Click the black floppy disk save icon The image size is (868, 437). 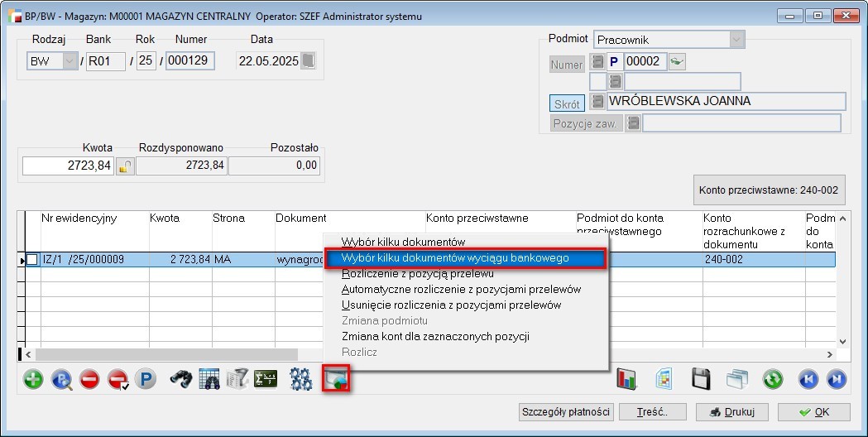tap(701, 379)
